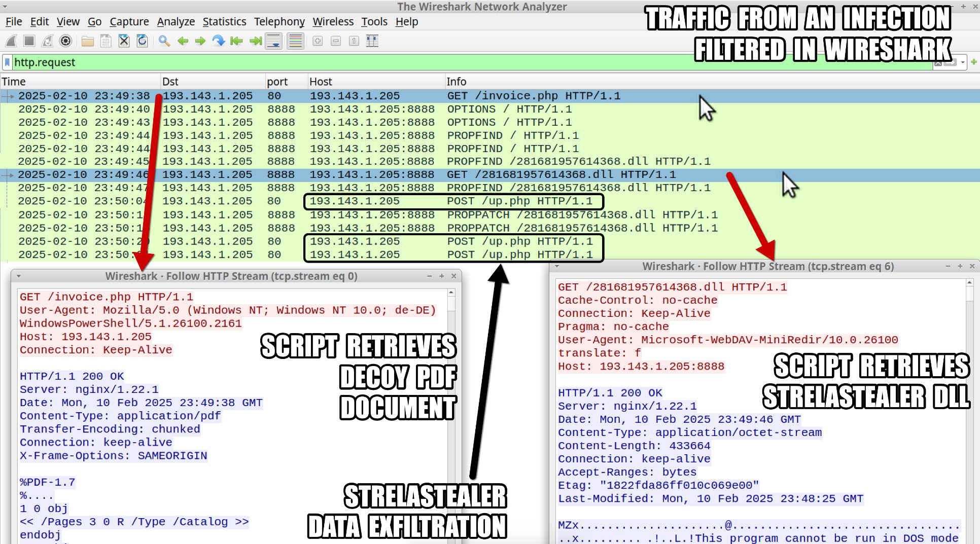Open the Wireless menu
Viewport: 980px width, 544px height.
333,22
